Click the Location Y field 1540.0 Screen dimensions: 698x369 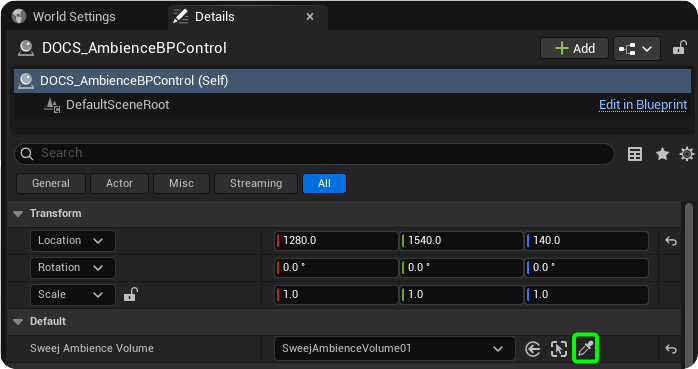click(x=461, y=241)
